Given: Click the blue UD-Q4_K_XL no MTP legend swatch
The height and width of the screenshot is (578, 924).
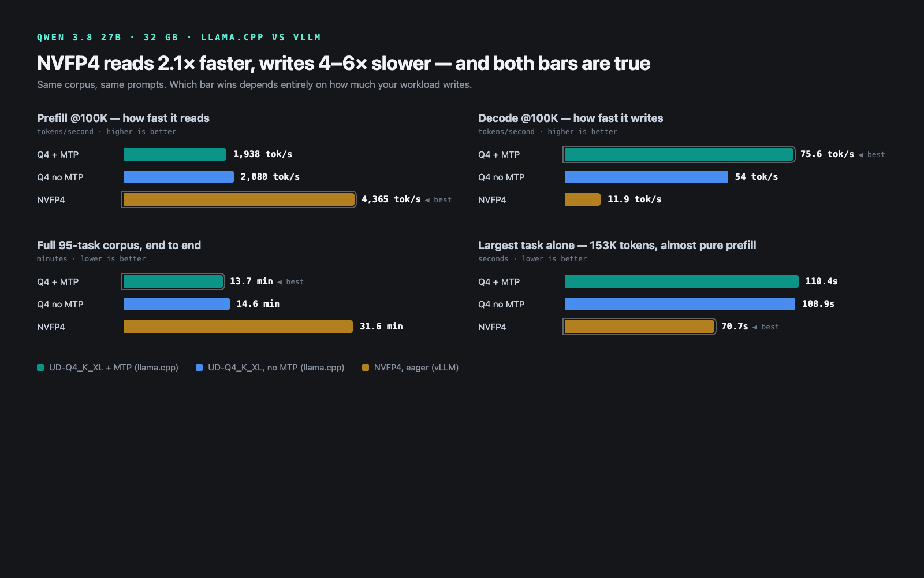Looking at the screenshot, I should (199, 368).
